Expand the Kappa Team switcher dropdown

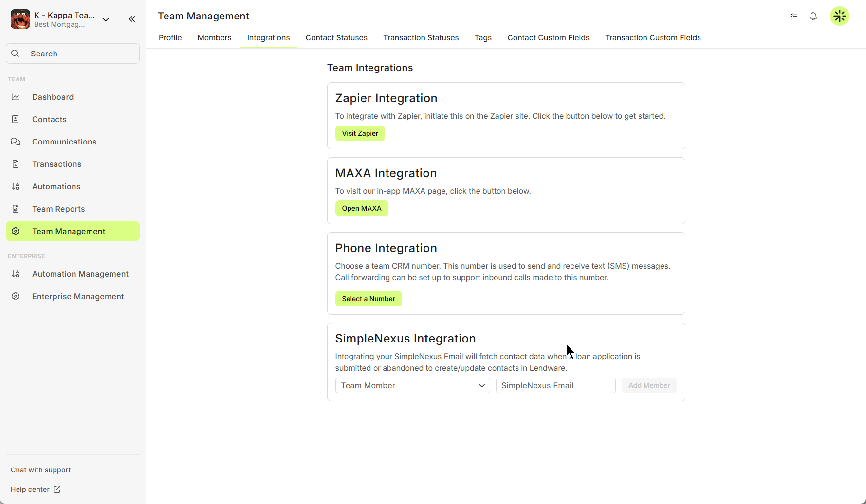click(x=106, y=19)
